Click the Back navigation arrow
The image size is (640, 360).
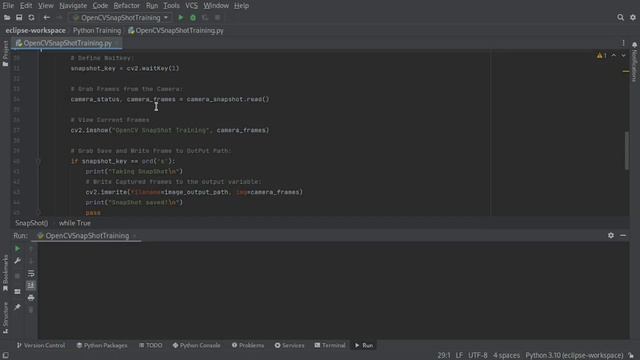[x=47, y=18]
